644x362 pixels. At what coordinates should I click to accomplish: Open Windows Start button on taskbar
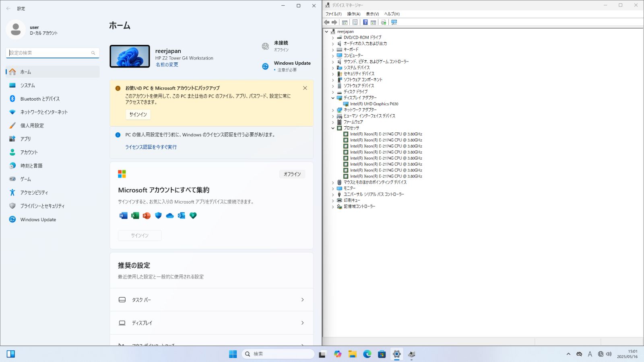click(233, 354)
